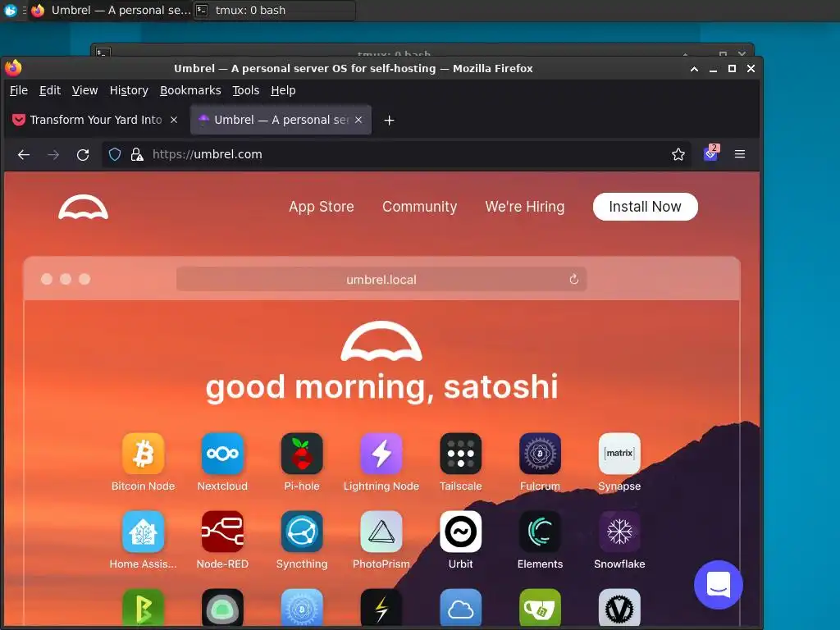Image resolution: width=840 pixels, height=630 pixels.
Task: Open the Edit menu
Action: click(x=50, y=90)
